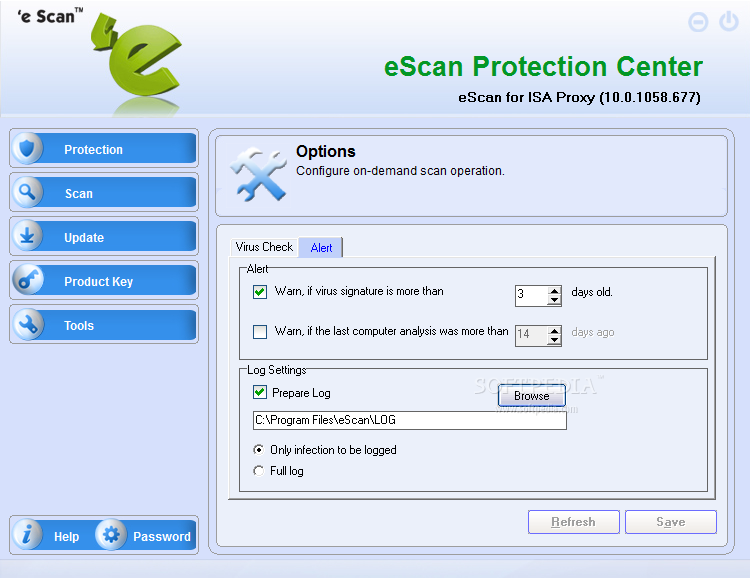
Task: Enable the last computer analysis warning
Action: 260,332
